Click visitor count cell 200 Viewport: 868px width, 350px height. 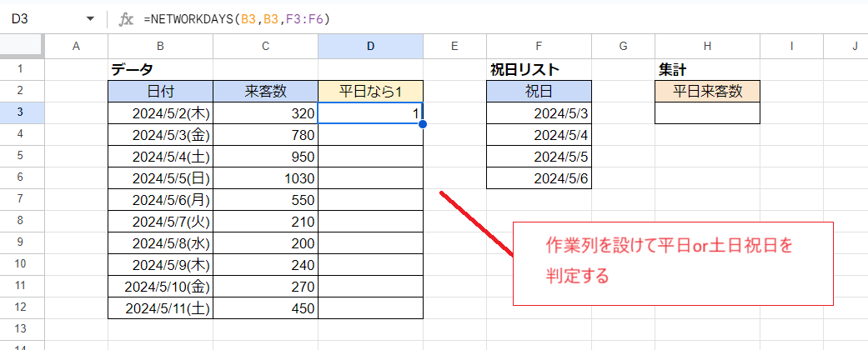(x=266, y=242)
